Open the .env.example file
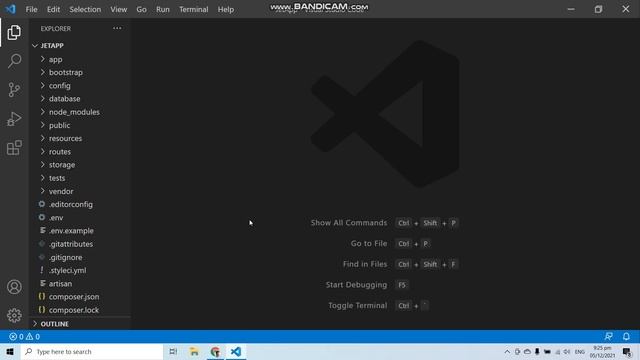The height and width of the screenshot is (360, 640). [x=81, y=231]
